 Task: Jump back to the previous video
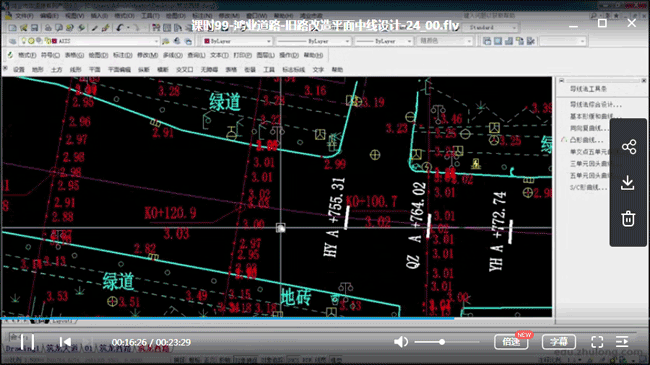(65, 342)
